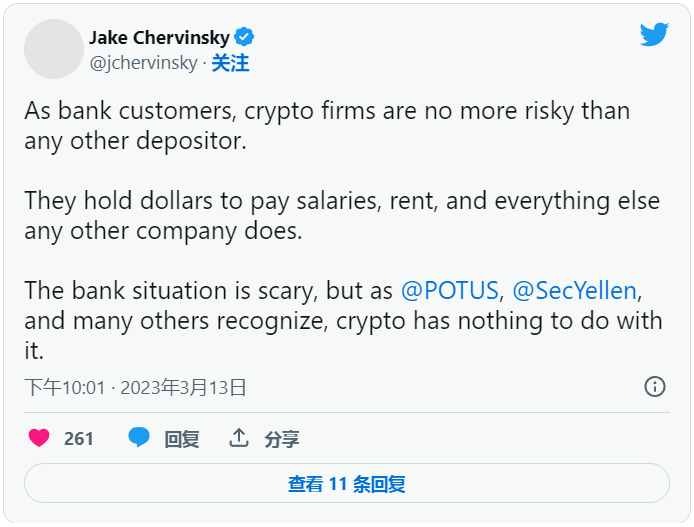Click the Jake Chervinsky display name

pos(159,37)
